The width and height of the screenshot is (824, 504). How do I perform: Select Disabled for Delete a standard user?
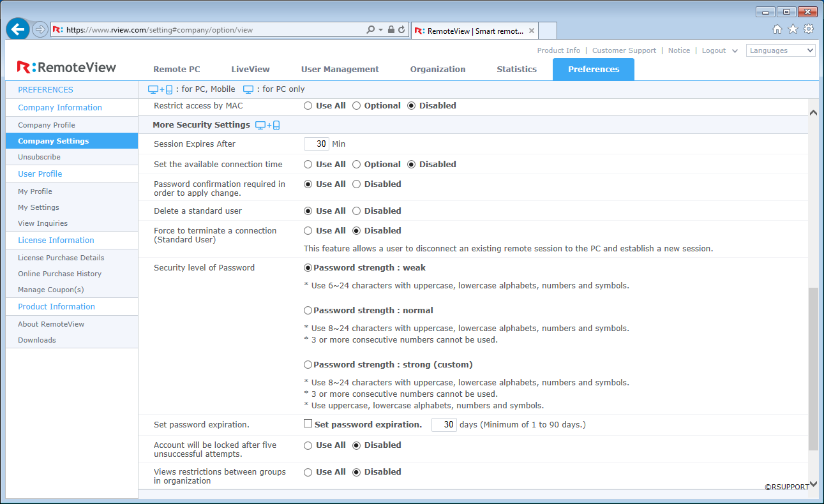pos(357,211)
